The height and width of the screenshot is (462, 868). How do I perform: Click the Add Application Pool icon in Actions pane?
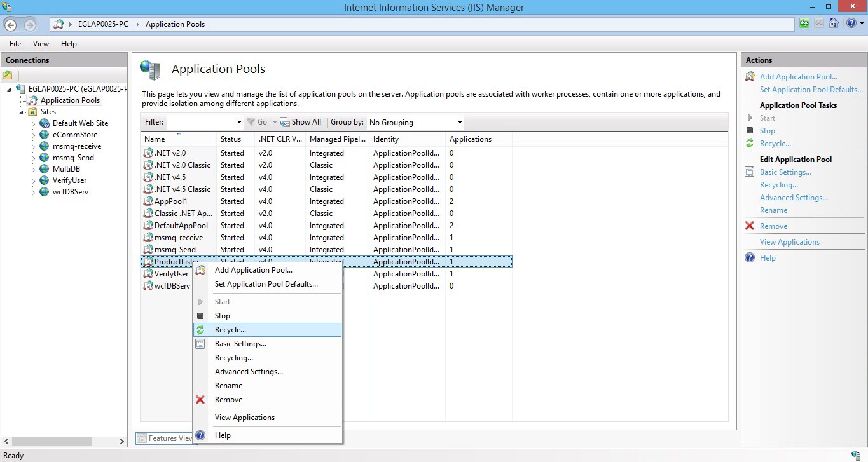(750, 77)
